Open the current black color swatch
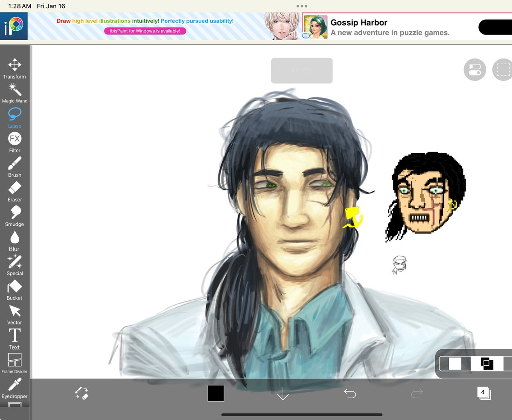The height and width of the screenshot is (420, 512). 216,393
